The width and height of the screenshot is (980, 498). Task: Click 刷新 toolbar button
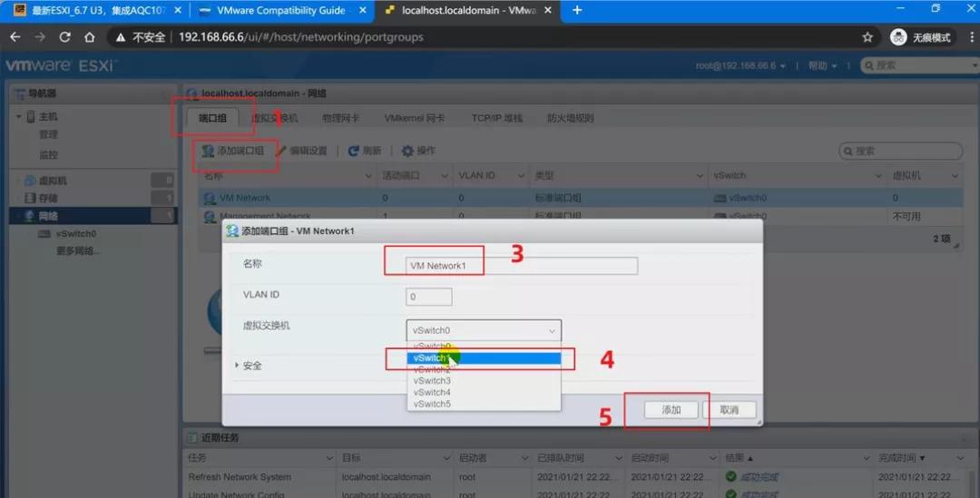point(365,151)
